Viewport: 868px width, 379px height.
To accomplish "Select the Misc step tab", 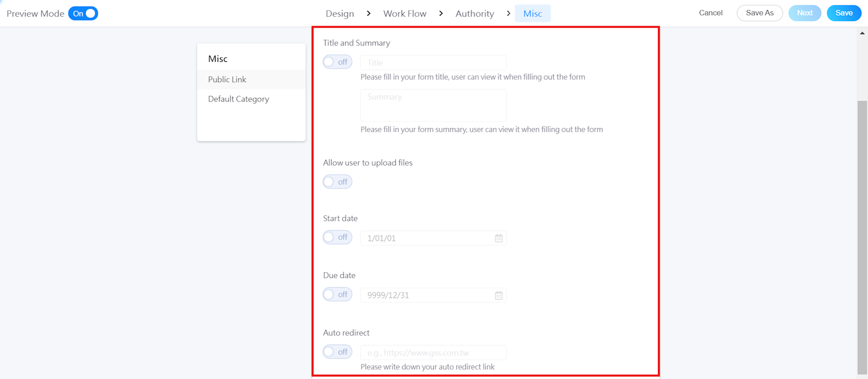I will coord(533,14).
